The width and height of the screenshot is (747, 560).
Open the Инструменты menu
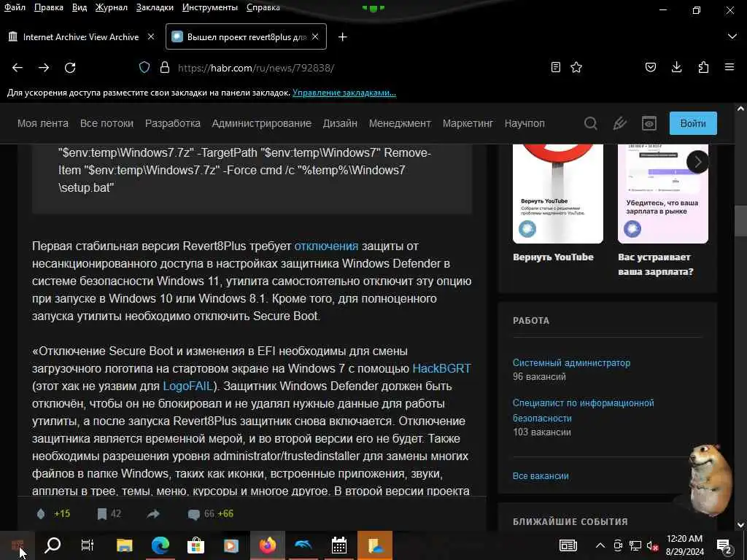[x=209, y=7]
